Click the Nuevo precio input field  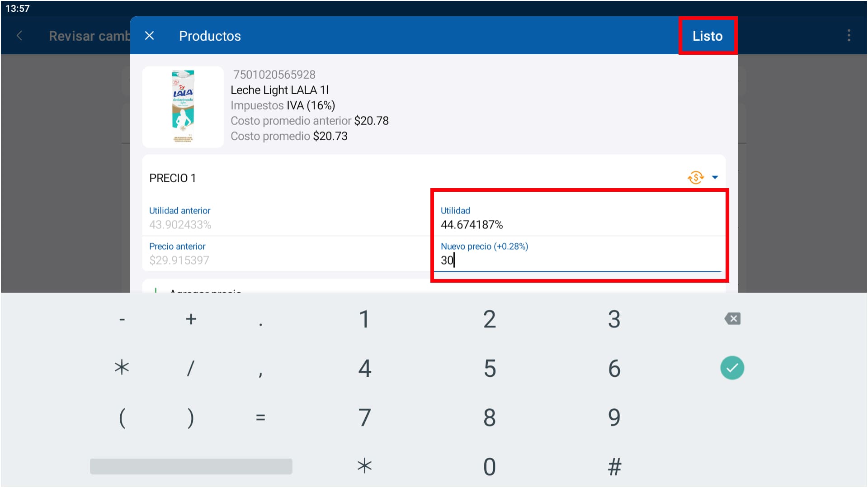point(579,260)
